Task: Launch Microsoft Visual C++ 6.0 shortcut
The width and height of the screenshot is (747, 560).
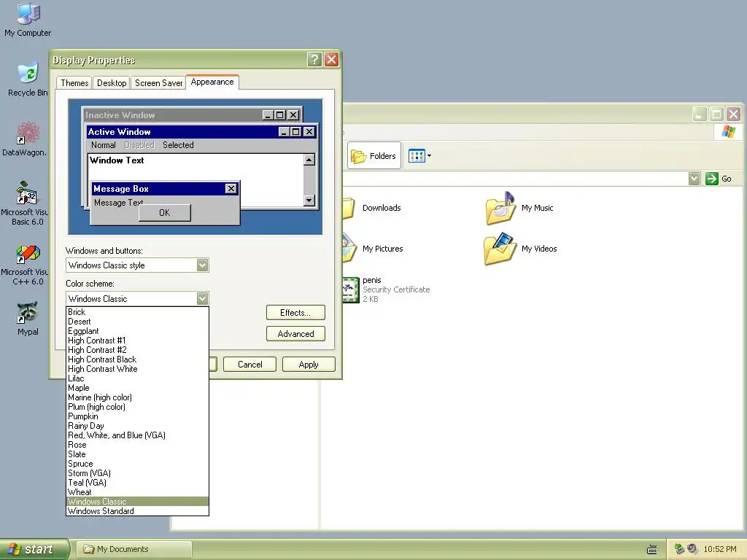Action: [x=26, y=265]
